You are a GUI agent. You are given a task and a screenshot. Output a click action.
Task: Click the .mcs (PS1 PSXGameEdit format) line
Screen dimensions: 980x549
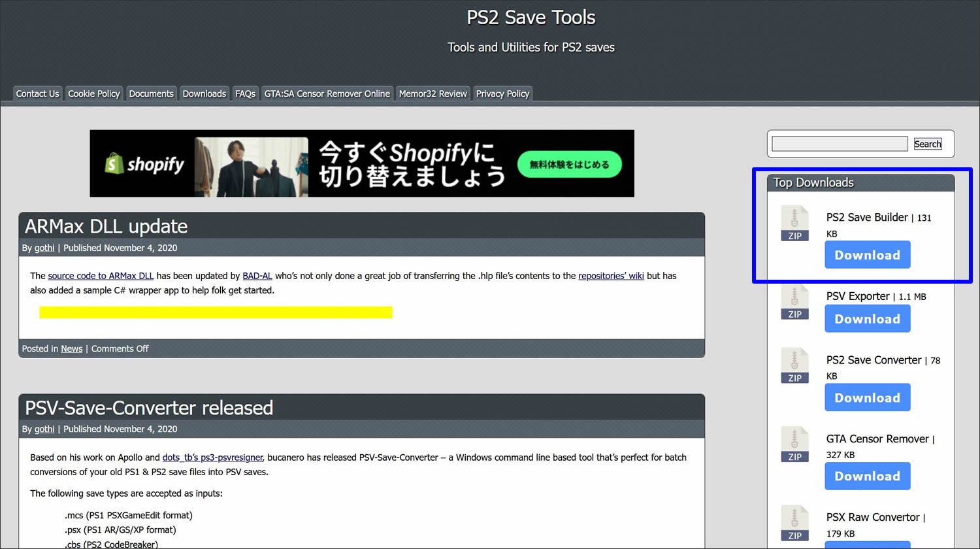click(x=129, y=515)
